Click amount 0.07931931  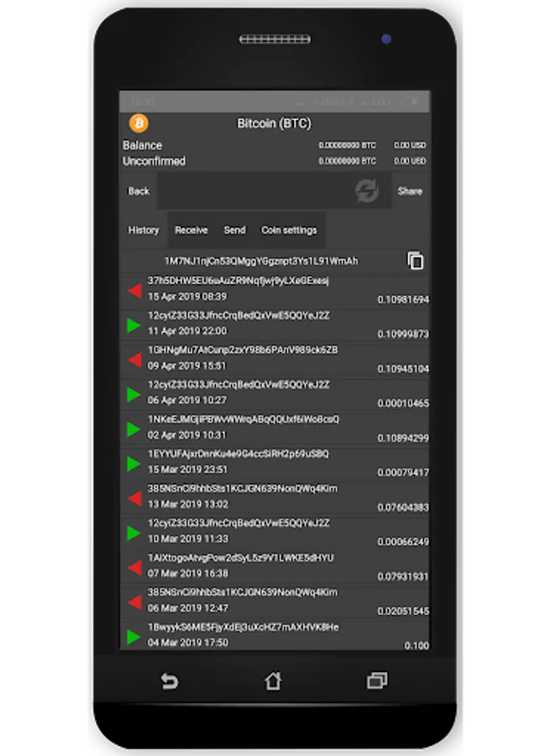tap(403, 576)
